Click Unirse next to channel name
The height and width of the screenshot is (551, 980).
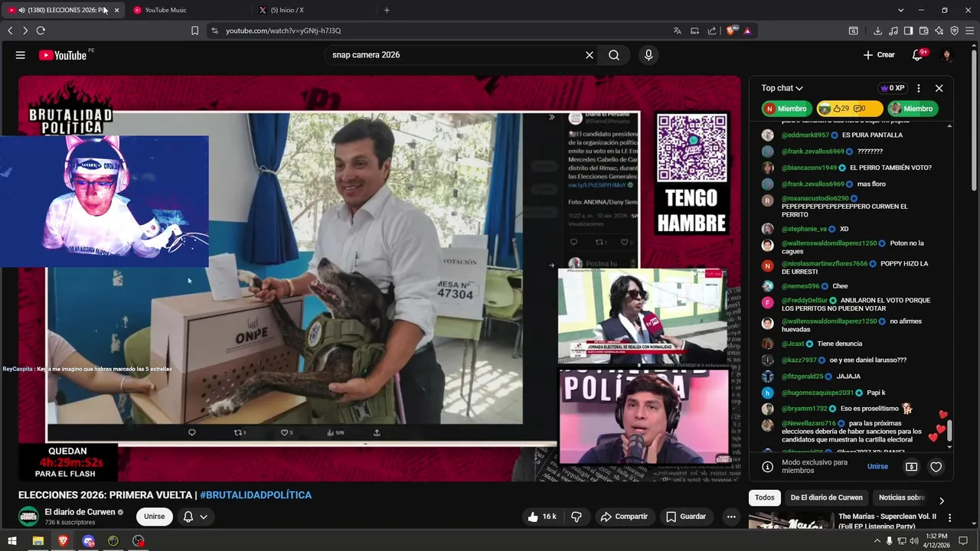click(154, 517)
